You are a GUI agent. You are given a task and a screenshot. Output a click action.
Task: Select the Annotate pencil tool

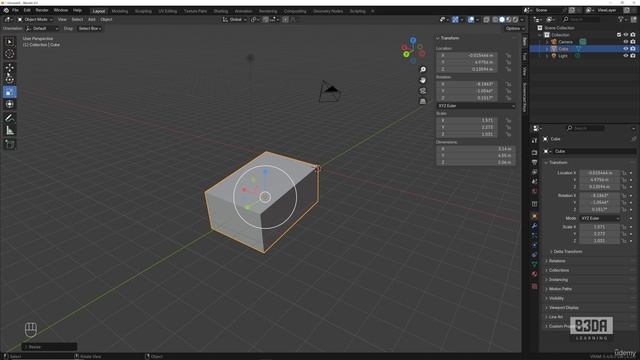(x=9, y=118)
